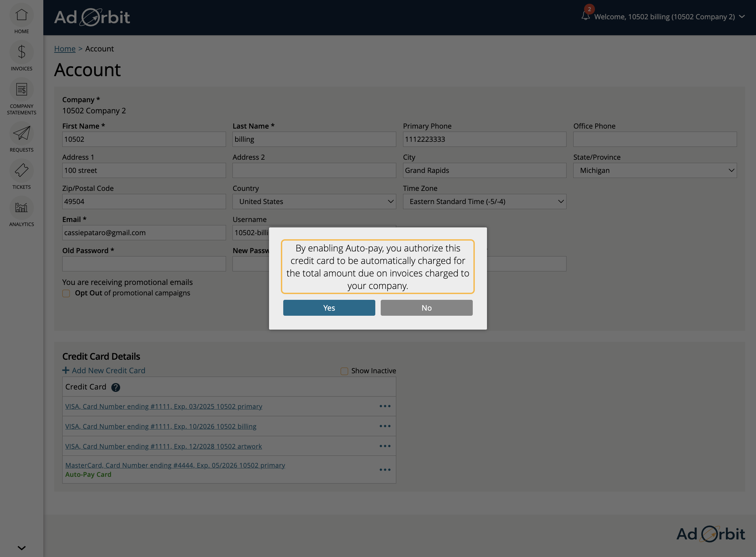Select Michigan from State/Province dropdown
This screenshot has height=557, width=756.
coord(655,170)
